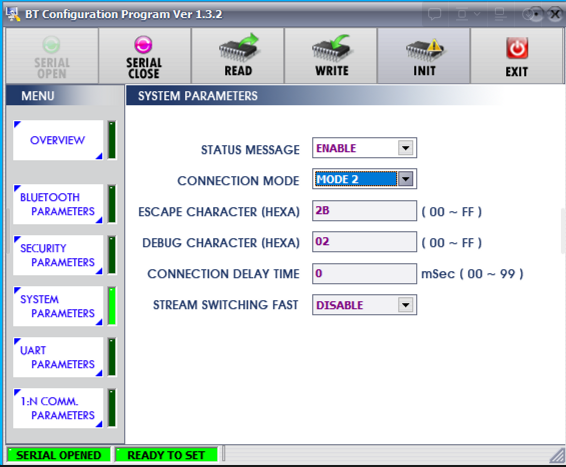Click the WRITE chip icon button

click(331, 56)
